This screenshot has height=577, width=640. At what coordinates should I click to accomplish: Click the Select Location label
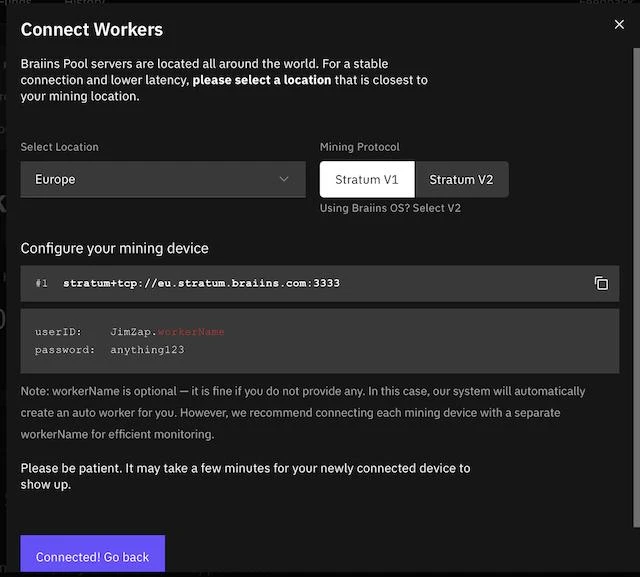[x=60, y=147]
